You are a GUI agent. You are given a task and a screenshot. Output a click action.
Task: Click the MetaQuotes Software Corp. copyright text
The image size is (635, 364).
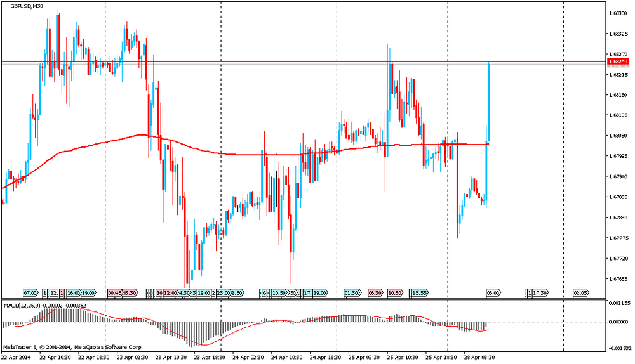click(109, 347)
